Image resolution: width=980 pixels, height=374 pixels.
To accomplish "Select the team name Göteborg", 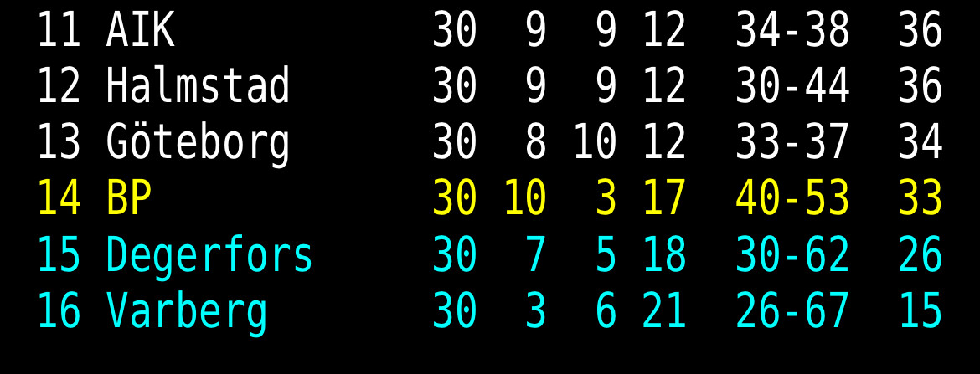I will click(198, 145).
